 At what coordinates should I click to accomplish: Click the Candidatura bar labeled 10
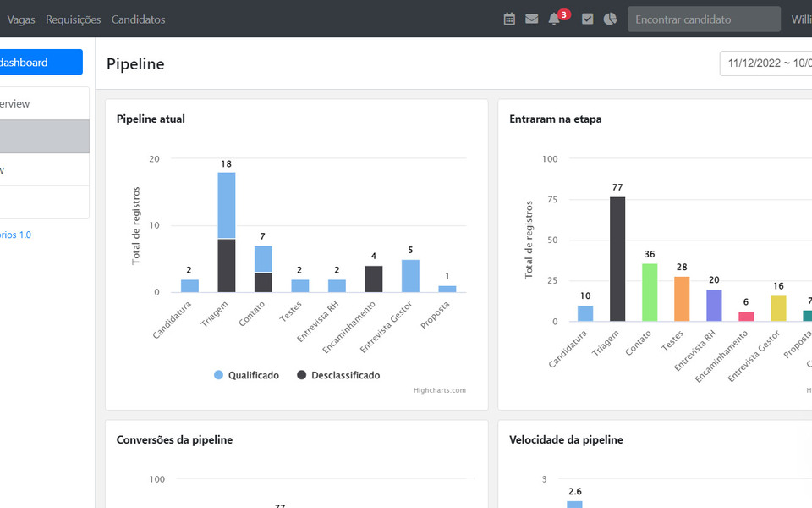585,313
